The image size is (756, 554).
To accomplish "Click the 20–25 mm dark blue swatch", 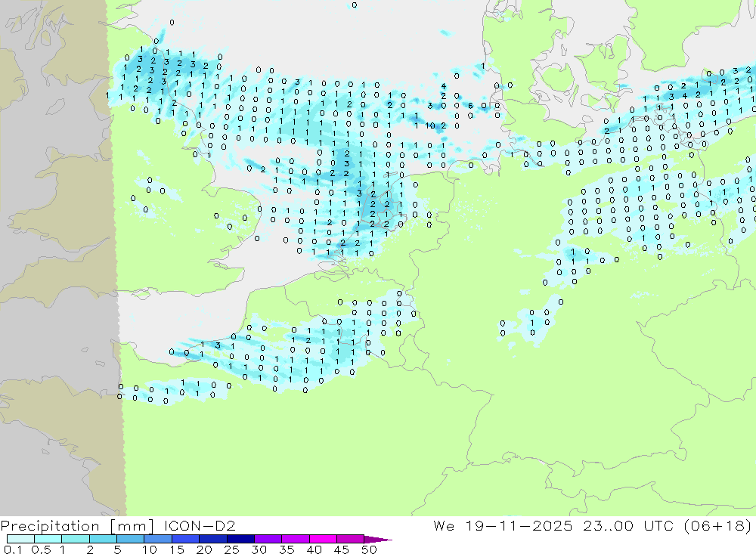I will [212, 539].
